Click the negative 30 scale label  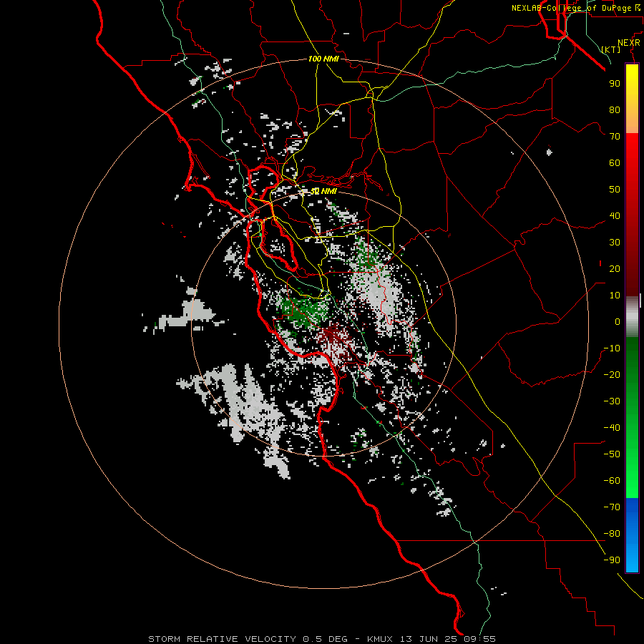tap(612, 401)
